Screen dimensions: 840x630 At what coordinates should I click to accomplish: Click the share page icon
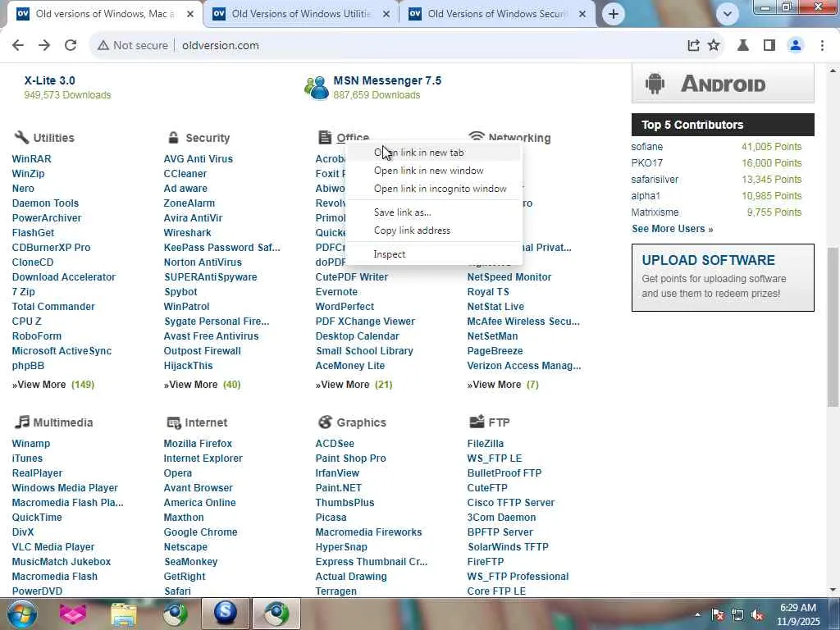(x=693, y=46)
